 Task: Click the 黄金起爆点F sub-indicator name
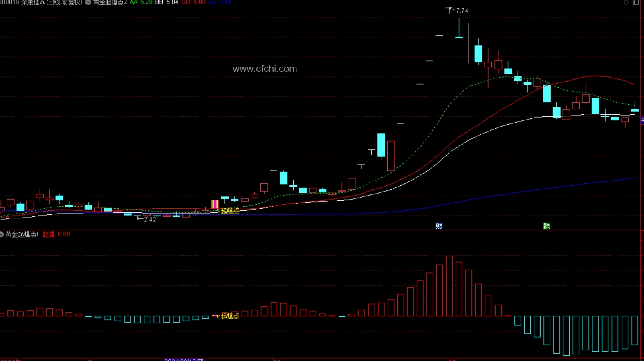[22, 234]
